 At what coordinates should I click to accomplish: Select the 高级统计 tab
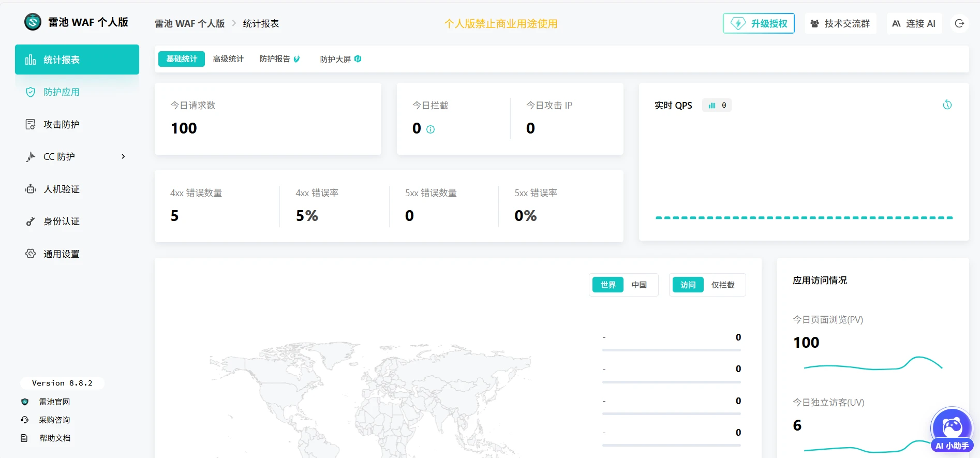tap(228, 59)
